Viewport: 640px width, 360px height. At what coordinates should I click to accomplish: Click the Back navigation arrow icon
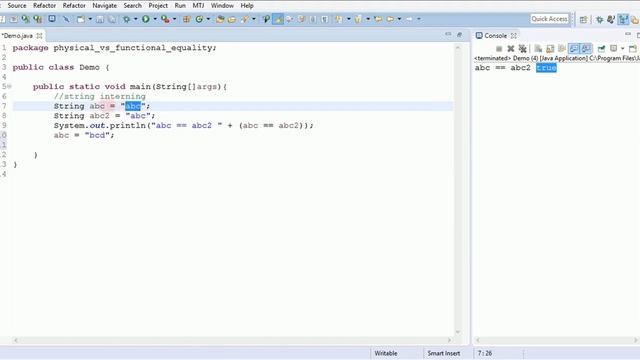(x=390, y=19)
